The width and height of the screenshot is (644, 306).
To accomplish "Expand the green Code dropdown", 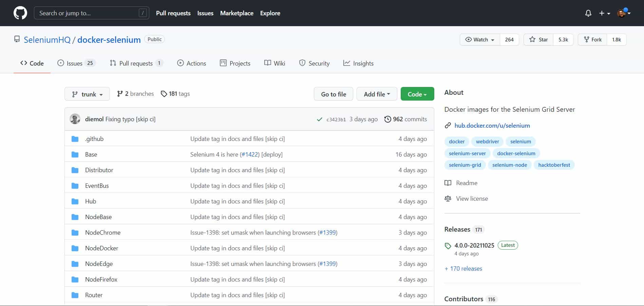I will coord(417,94).
